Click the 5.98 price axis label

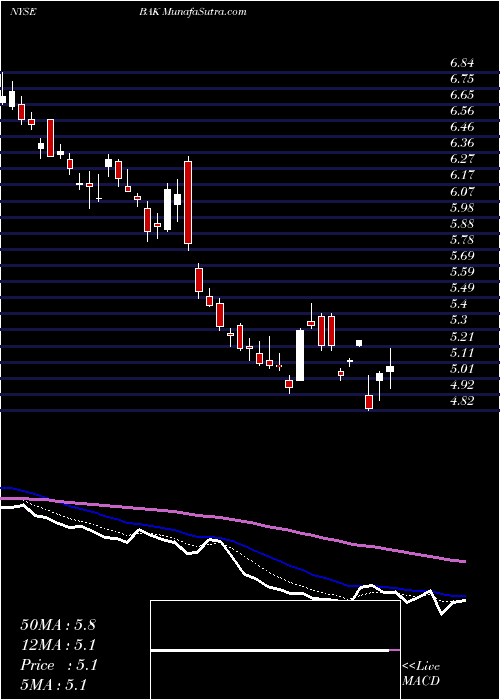(462, 208)
